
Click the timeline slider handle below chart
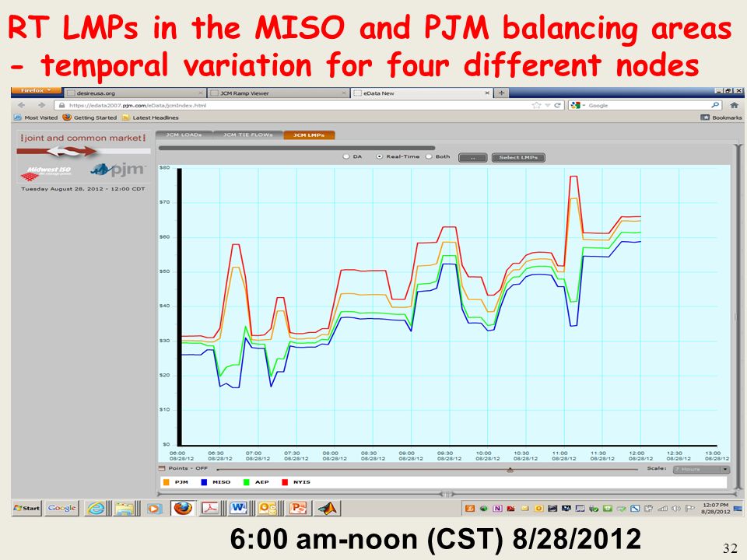(x=510, y=470)
